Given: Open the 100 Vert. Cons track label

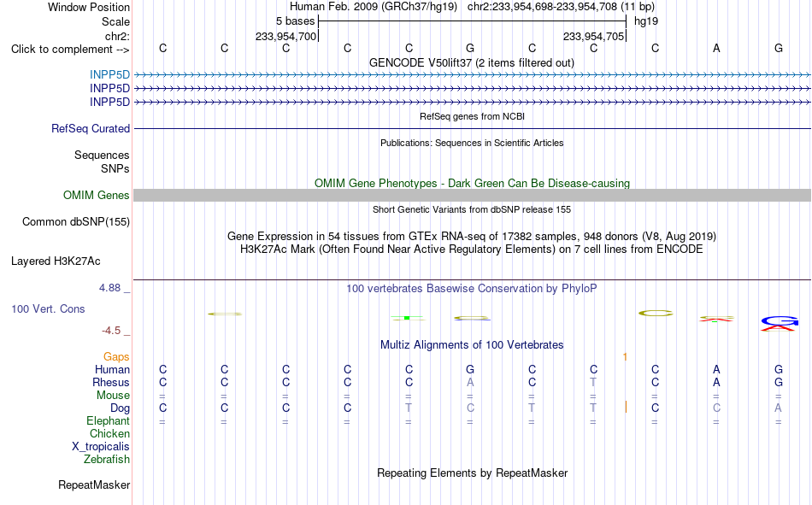Looking at the screenshot, I should pyautogui.click(x=48, y=309).
